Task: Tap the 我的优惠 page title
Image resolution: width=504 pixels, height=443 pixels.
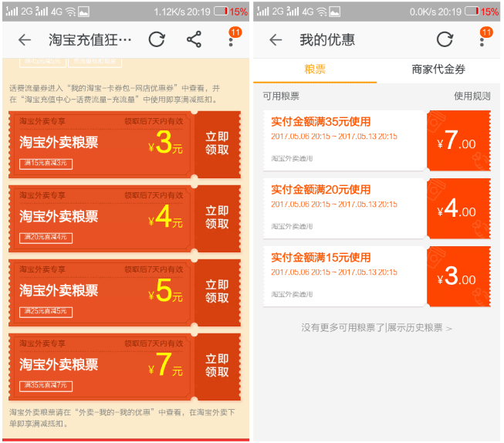Action: tap(327, 40)
